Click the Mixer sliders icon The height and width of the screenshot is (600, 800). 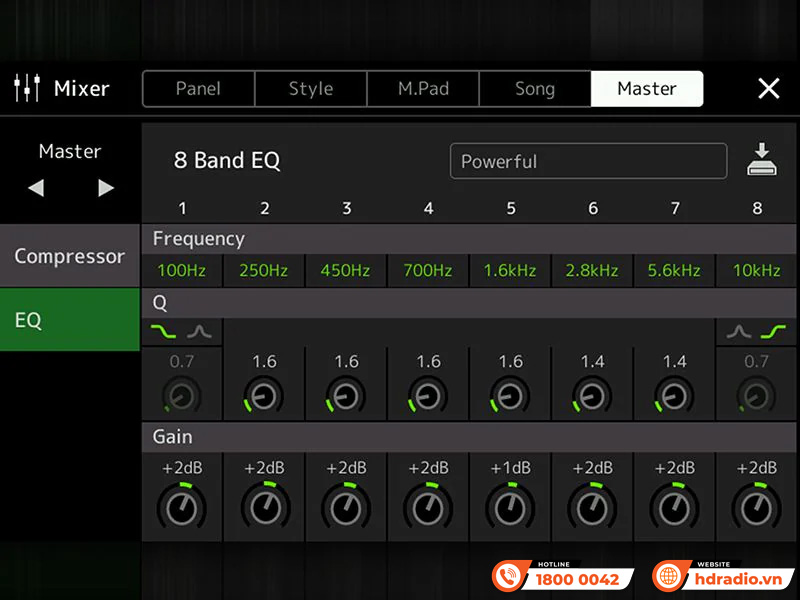(27, 89)
